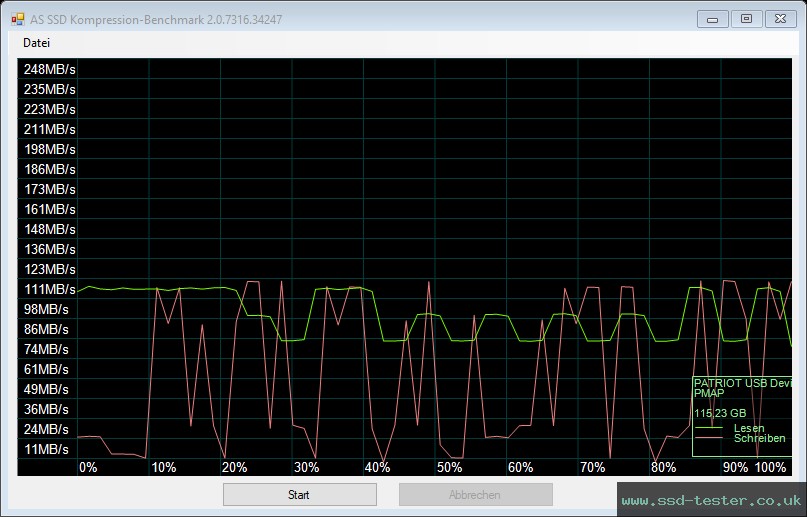This screenshot has width=807, height=517.
Task: Click the 10% x-axis label
Action: pyautogui.click(x=164, y=468)
